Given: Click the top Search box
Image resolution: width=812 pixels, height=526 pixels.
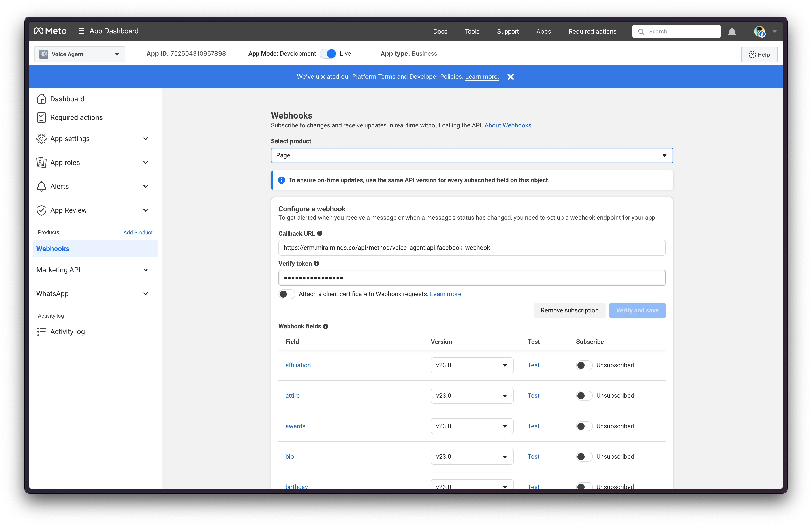Looking at the screenshot, I should (x=676, y=31).
